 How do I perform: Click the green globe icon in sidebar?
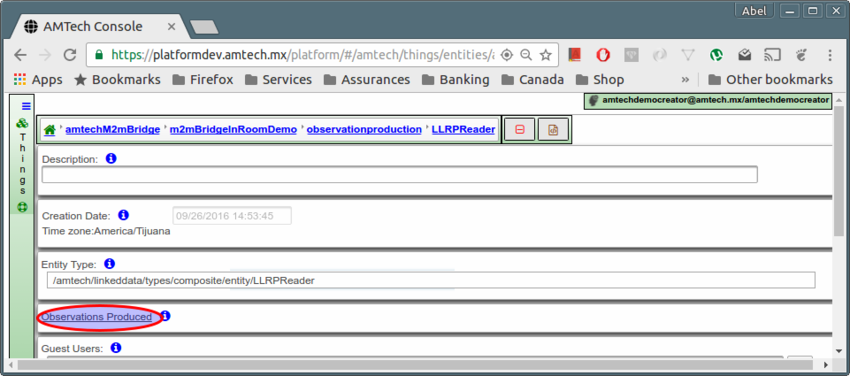coord(23,206)
